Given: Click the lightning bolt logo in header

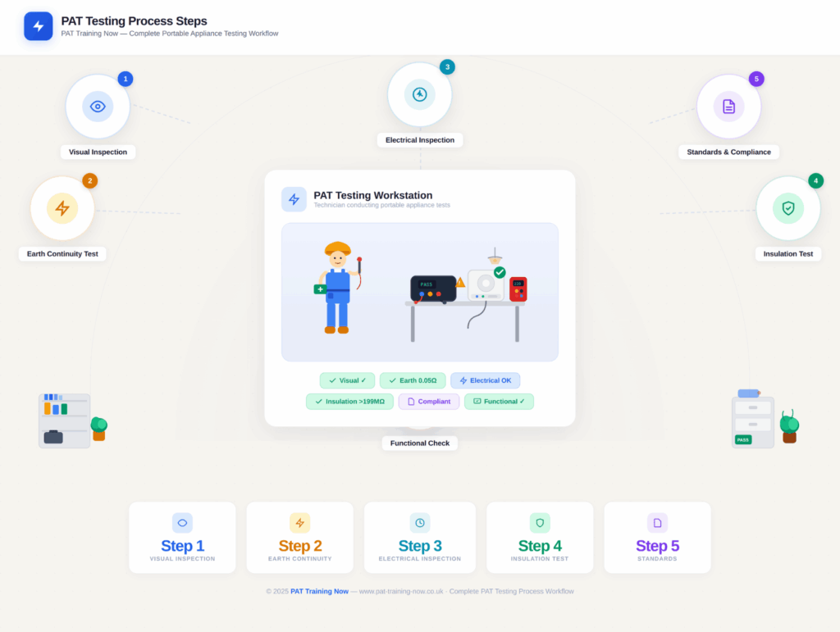Looking at the screenshot, I should (38, 26).
